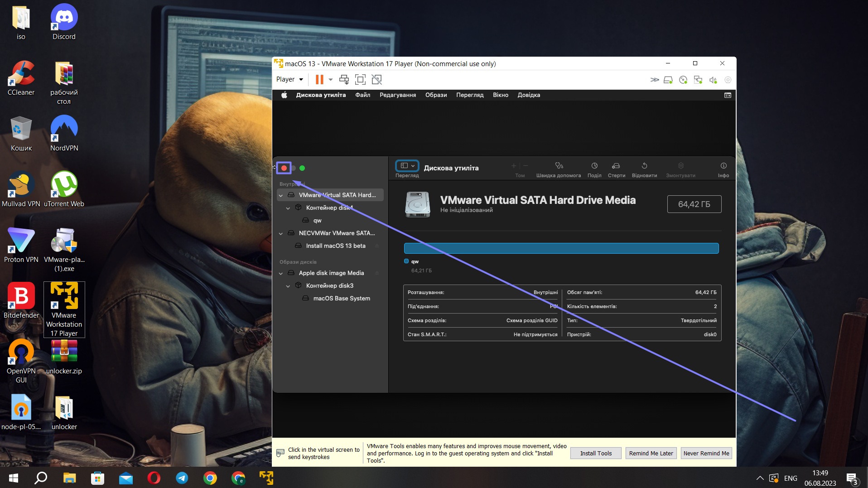Open the Вікно menu
868x488 pixels.
point(501,95)
